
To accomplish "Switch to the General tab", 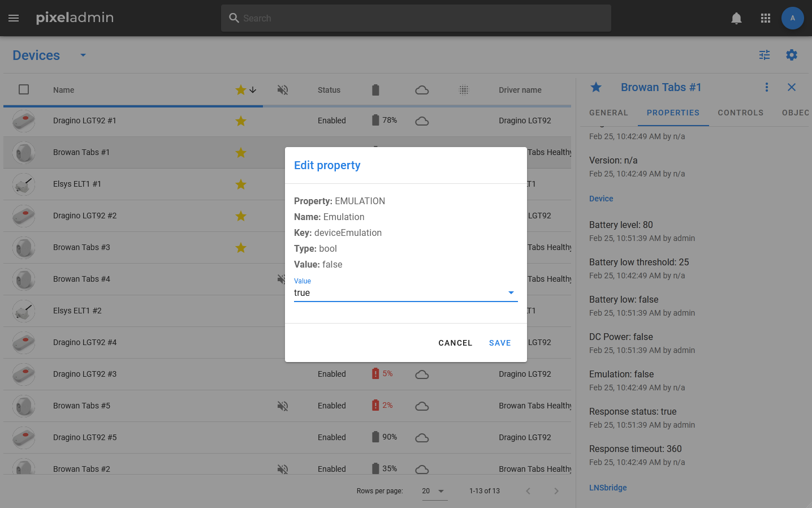I will pos(608,113).
